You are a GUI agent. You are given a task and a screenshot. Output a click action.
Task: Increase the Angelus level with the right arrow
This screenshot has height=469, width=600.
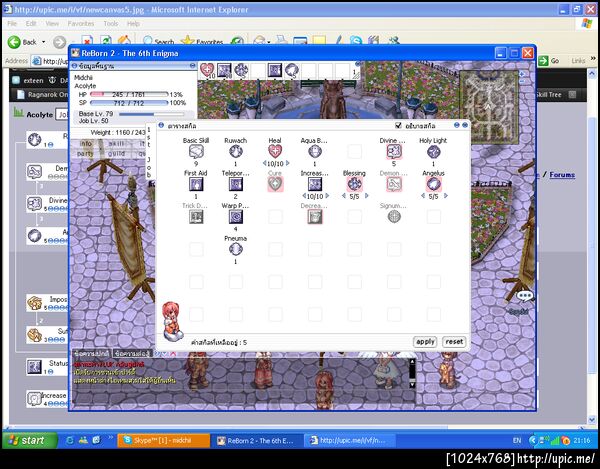(446, 196)
